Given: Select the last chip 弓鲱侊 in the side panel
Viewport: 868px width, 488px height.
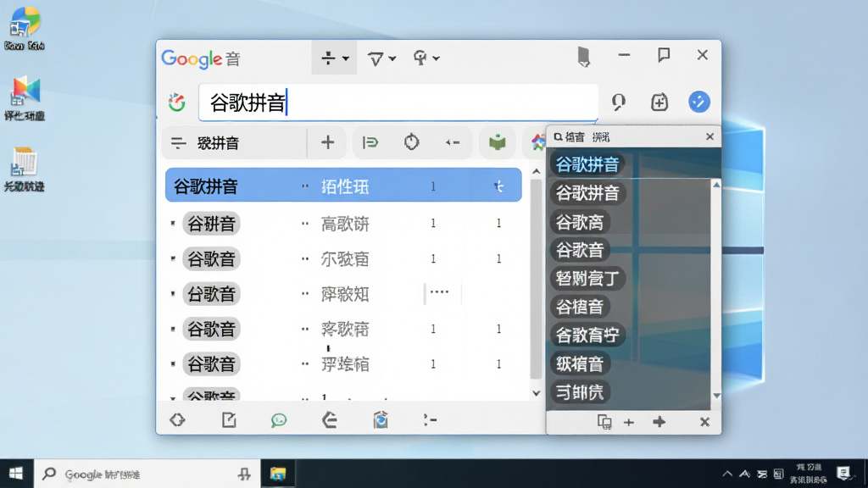Looking at the screenshot, I should [x=580, y=392].
